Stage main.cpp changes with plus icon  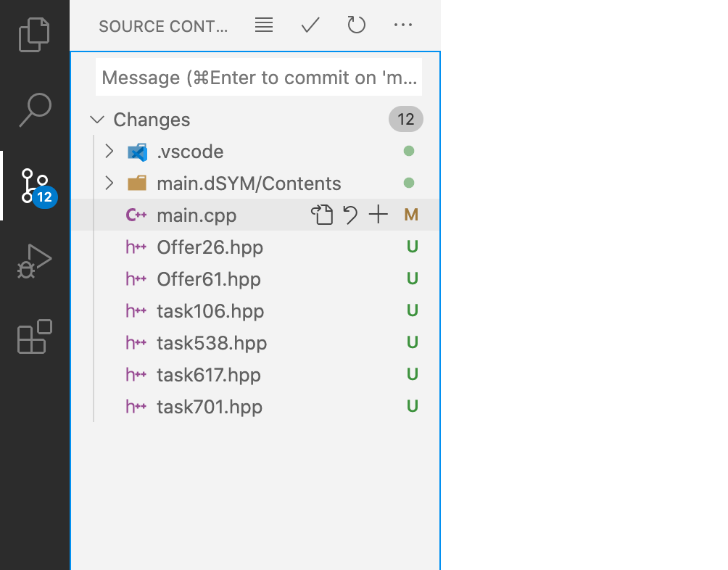point(379,215)
